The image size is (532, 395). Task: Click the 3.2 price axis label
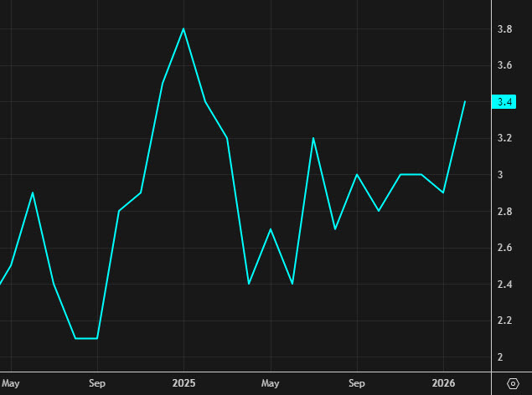[504, 138]
